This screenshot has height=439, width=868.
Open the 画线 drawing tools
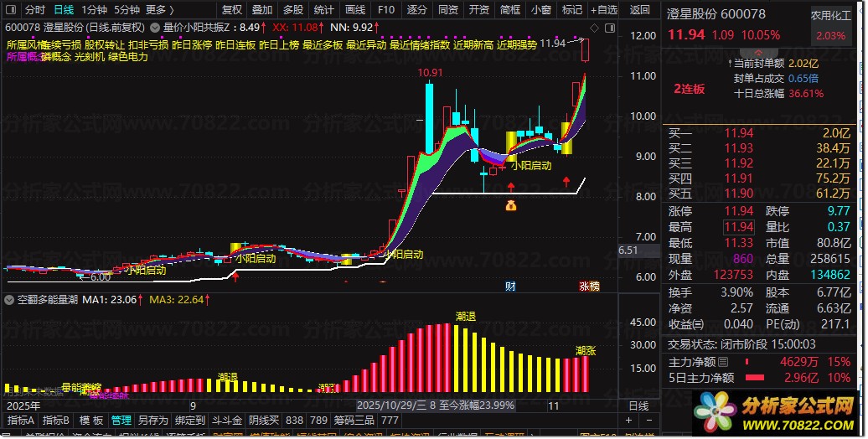point(355,10)
